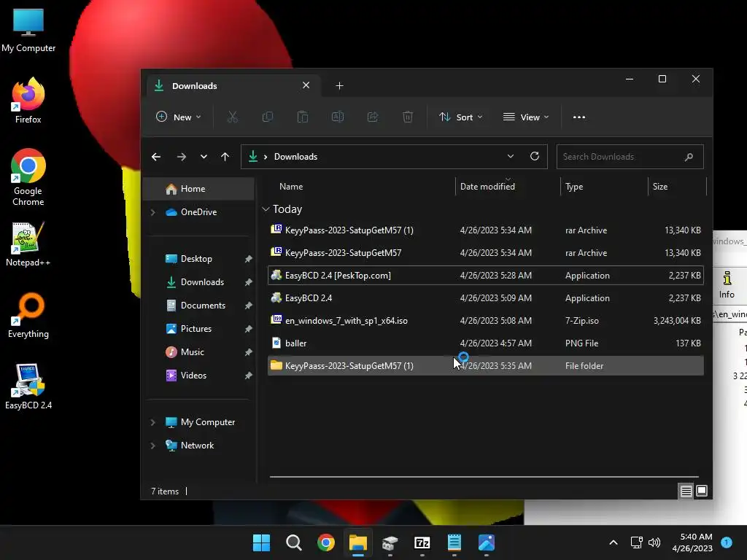Image resolution: width=747 pixels, height=560 pixels.
Task: Click Downloads in address bar breadcrumb
Action: 295,157
